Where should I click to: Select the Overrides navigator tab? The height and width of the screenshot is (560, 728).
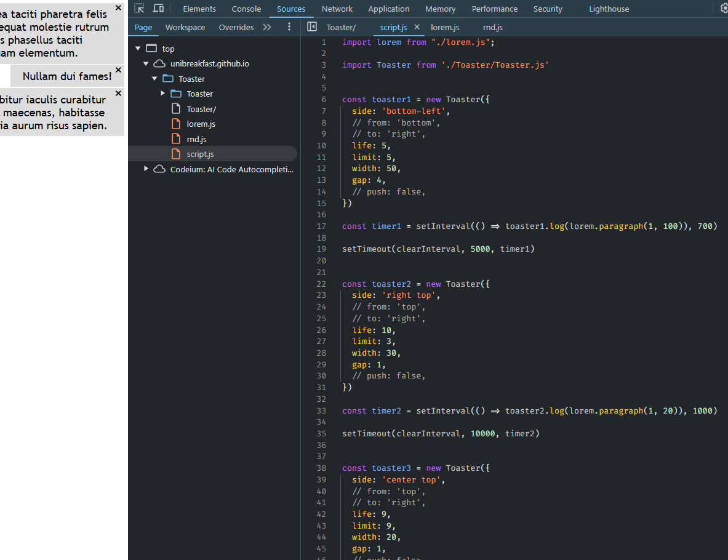coord(236,28)
